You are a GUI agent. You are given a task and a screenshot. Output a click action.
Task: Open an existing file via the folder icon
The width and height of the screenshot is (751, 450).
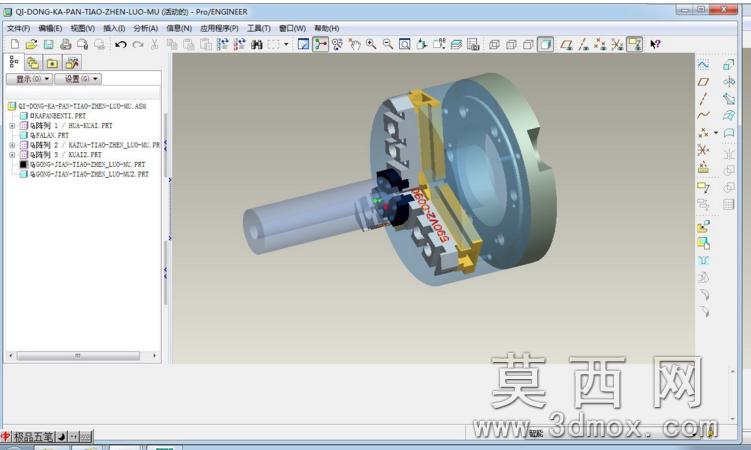click(31, 45)
